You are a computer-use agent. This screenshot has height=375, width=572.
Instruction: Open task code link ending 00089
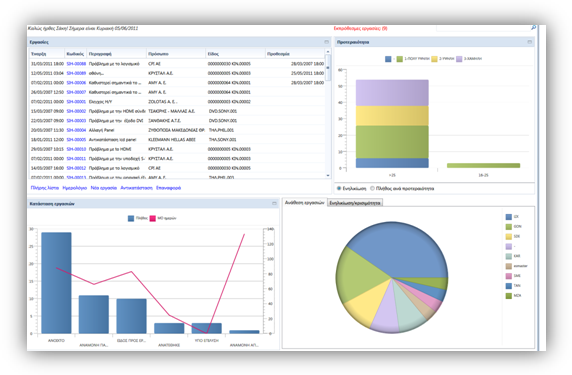(x=76, y=73)
